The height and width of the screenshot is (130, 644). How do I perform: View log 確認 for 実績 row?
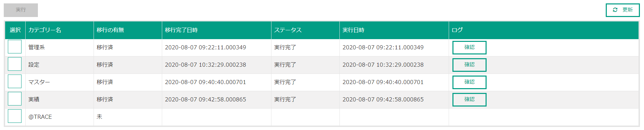(469, 99)
